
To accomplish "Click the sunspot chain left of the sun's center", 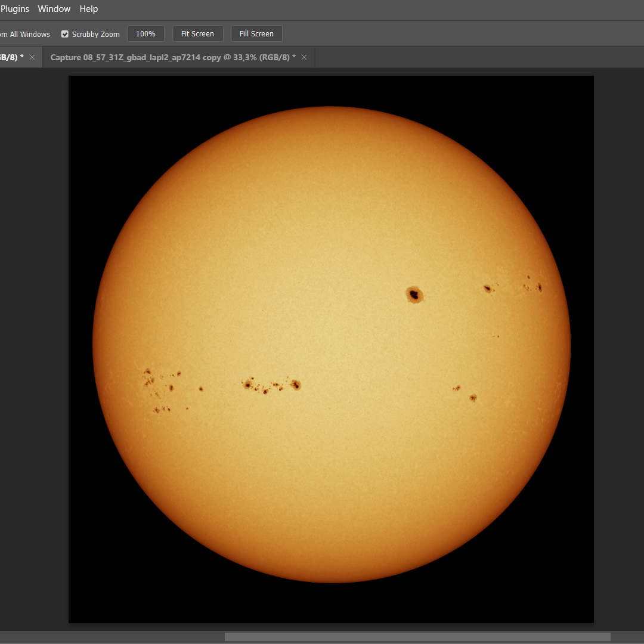I will tap(271, 386).
